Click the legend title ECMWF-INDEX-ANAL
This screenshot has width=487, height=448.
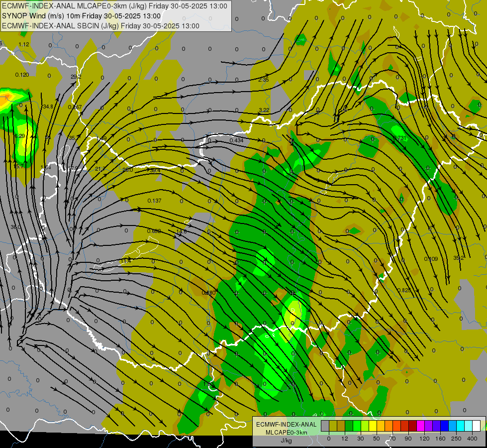[x=287, y=425]
